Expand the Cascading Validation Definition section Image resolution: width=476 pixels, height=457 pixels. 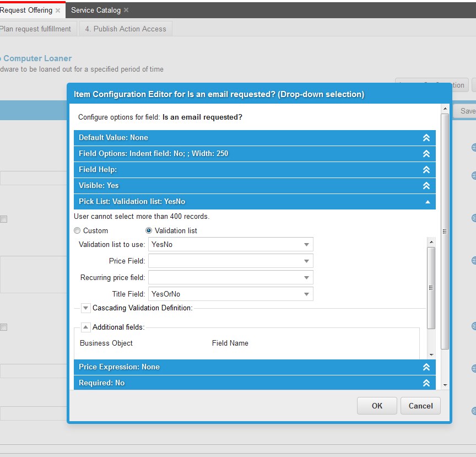pos(86,308)
